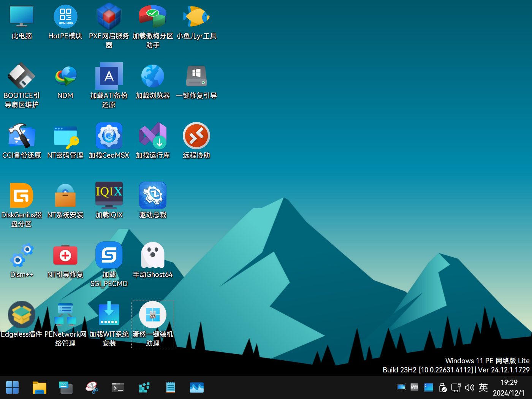Launch 加载傲梅分区助手 icon
The width and height of the screenshot is (532, 399).
(153, 26)
